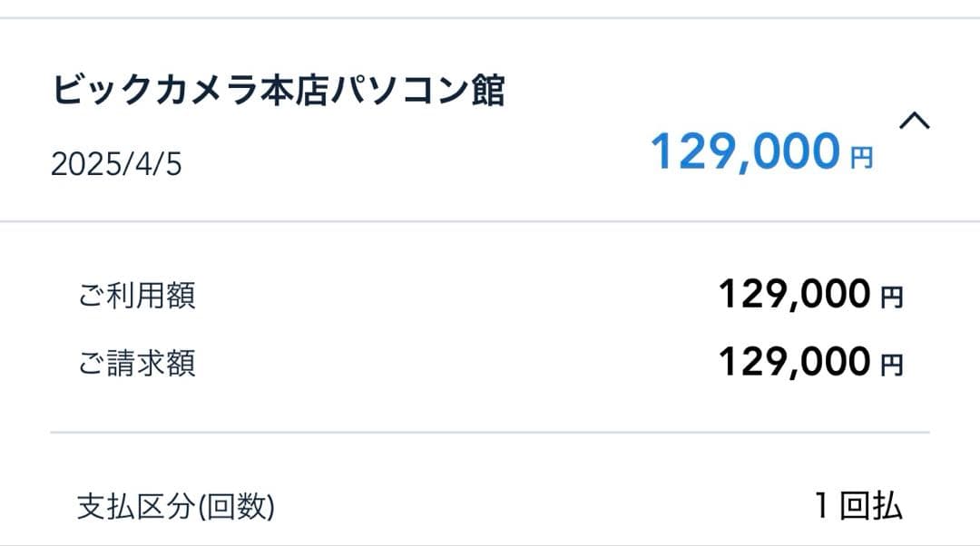
Task: Click the divider line above 支払区分 row
Action: coord(490,433)
